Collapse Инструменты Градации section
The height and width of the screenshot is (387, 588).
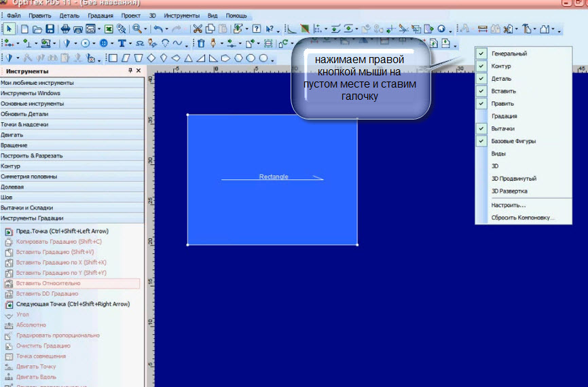[x=72, y=218]
